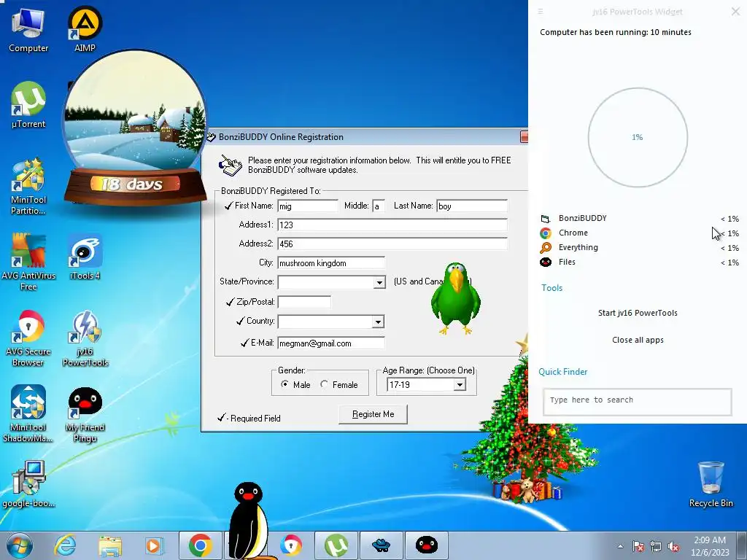Click the Everything process row in widget
The height and width of the screenshot is (560, 747).
[638, 248]
